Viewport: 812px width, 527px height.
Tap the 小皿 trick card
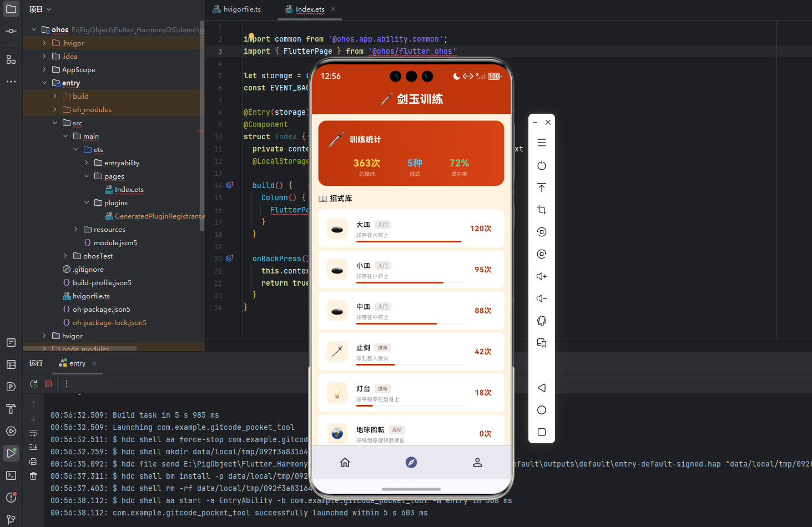coord(411,270)
